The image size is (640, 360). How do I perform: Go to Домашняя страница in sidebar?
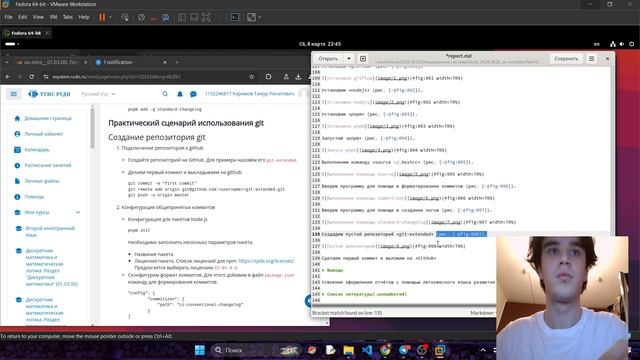[x=48, y=118]
